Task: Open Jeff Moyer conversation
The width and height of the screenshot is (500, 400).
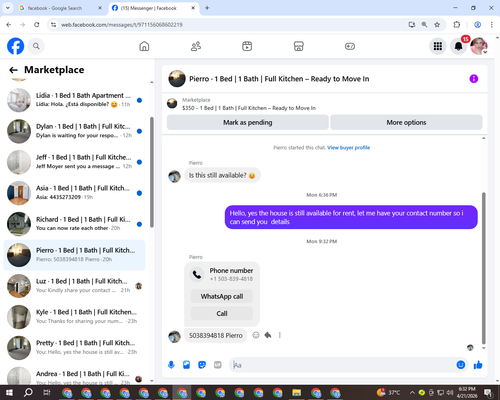Action: click(74, 162)
